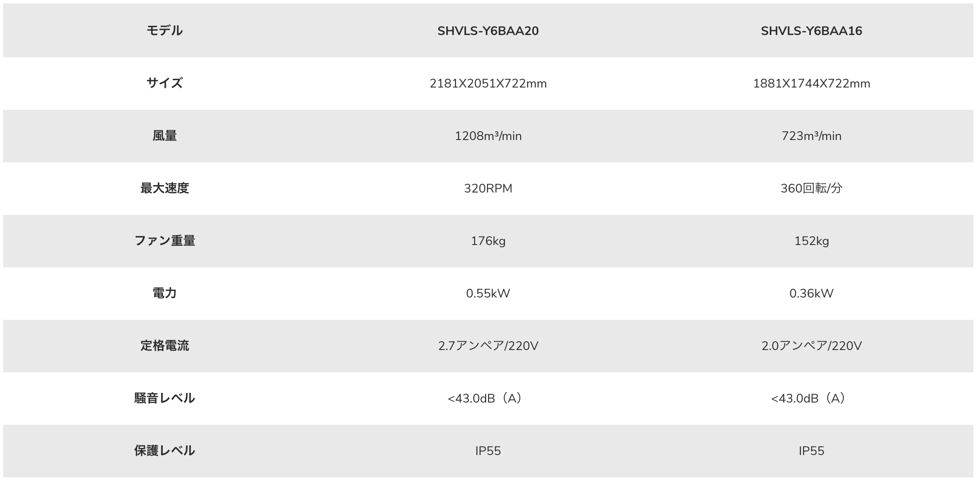Select the SHVLS-Y6BAA20 model heading
This screenshot has height=483, width=980.
coord(488,31)
